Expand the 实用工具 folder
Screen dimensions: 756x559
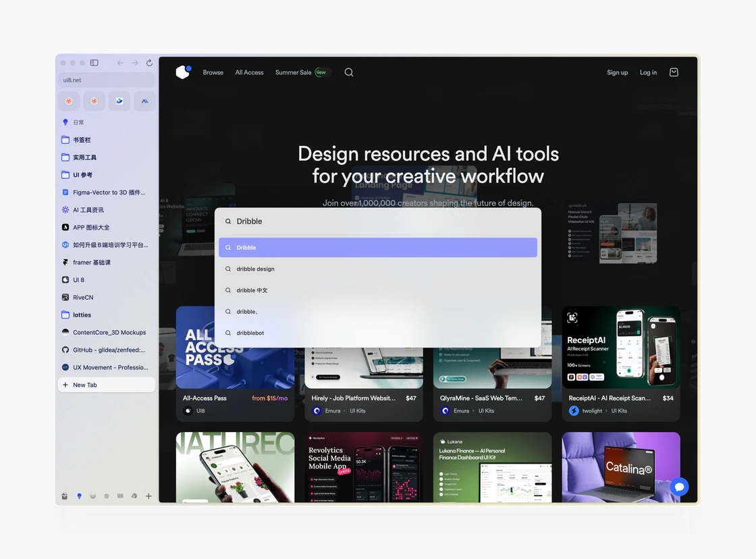click(x=107, y=157)
